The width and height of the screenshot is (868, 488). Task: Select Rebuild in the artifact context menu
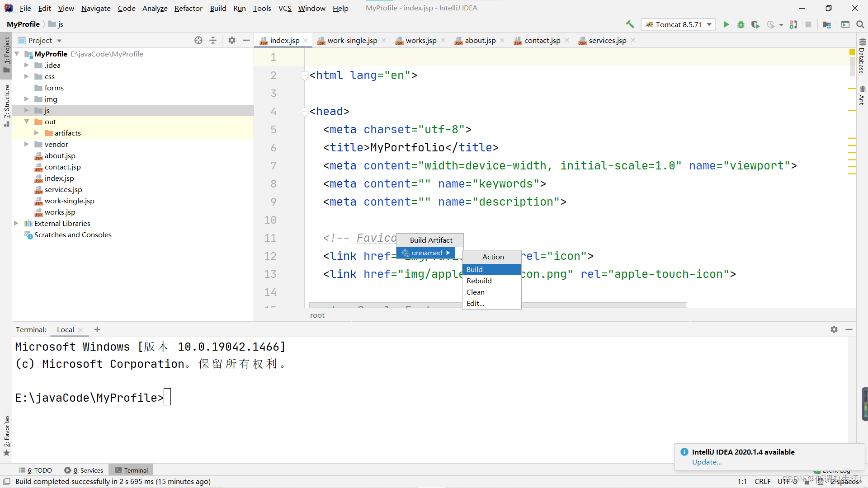click(x=479, y=281)
